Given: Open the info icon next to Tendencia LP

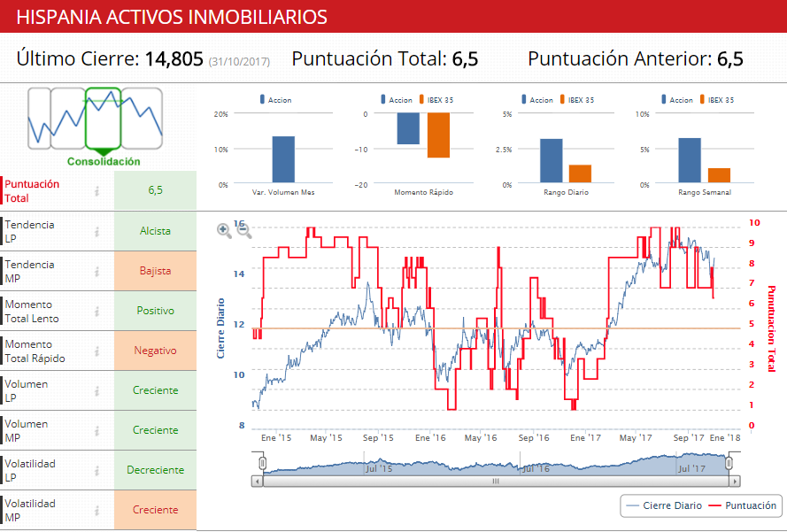Looking at the screenshot, I should coord(96,231).
